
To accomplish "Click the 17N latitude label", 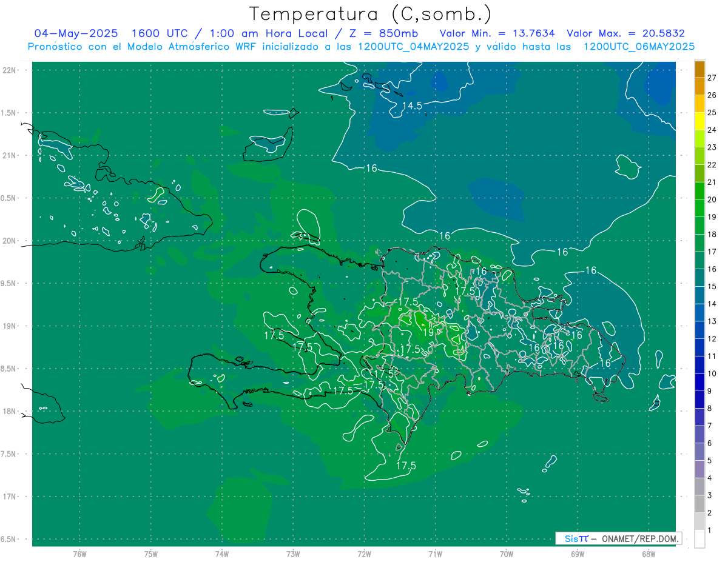I will [x=9, y=497].
